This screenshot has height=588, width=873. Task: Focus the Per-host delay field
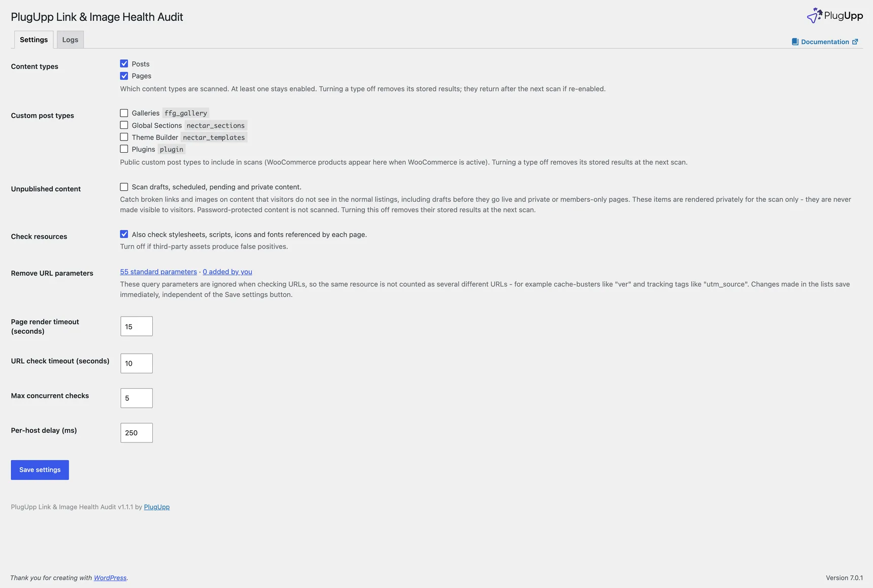pos(137,433)
